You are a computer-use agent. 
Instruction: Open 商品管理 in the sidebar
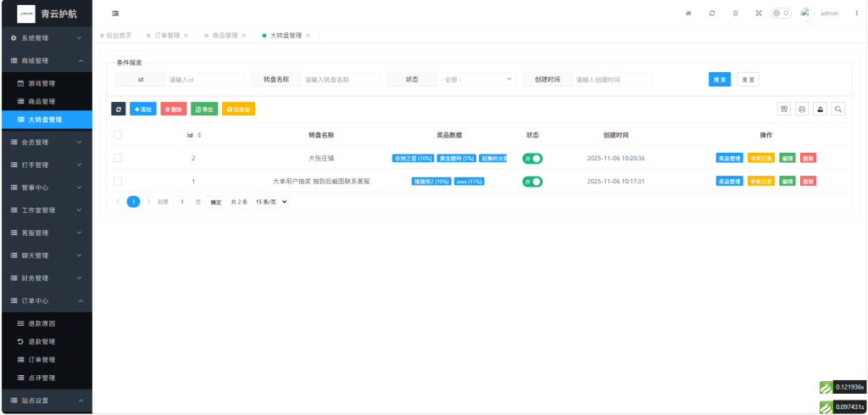coord(46,102)
